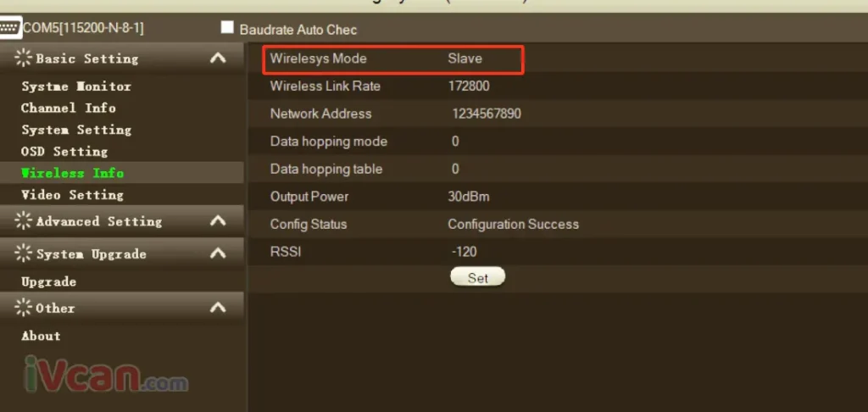Collapse the Basic Setting section chevron
Image resolution: width=868 pixels, height=412 pixels.
click(218, 58)
